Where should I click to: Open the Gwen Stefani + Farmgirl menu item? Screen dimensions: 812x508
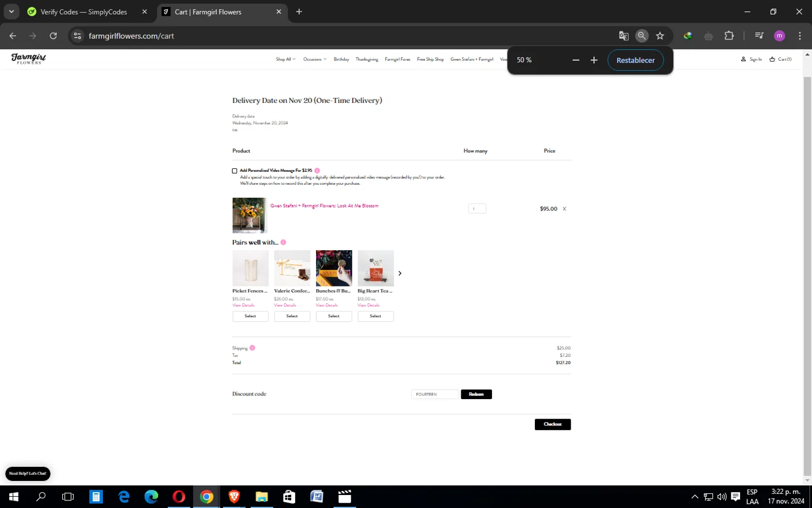coord(472,59)
